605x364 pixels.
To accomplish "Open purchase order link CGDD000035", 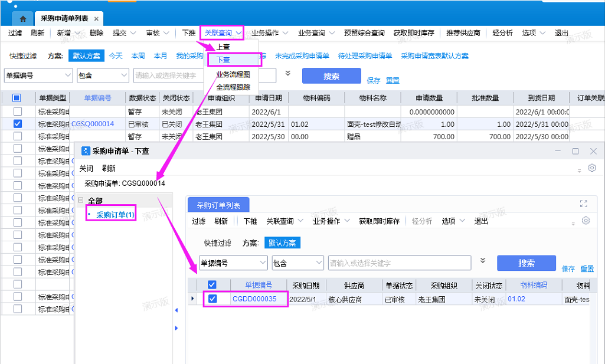I will [254, 299].
